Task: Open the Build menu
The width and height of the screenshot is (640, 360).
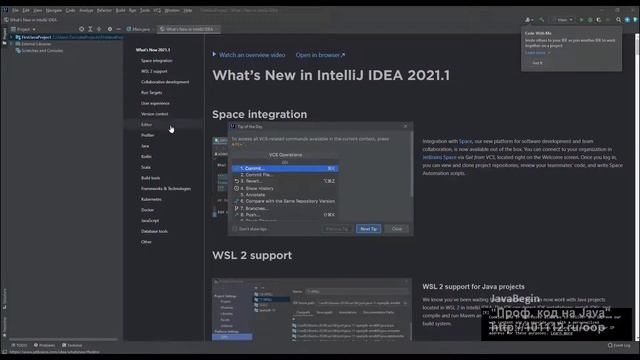Action: [x=120, y=10]
